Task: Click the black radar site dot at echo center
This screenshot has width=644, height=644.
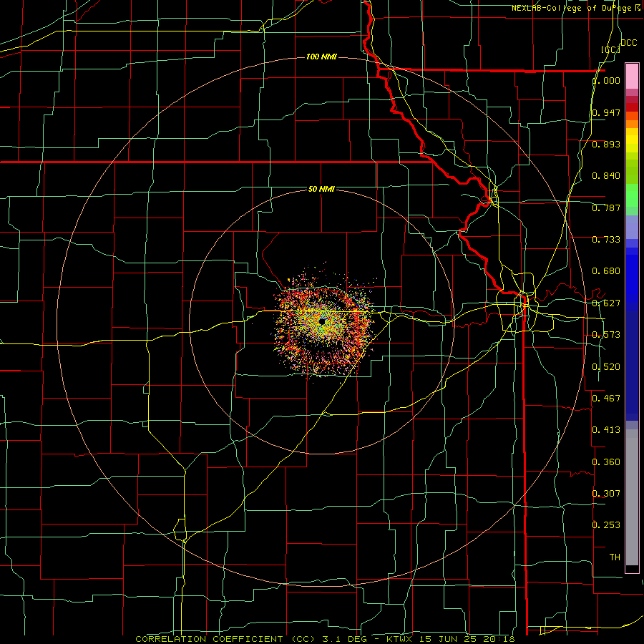Action: [322, 321]
